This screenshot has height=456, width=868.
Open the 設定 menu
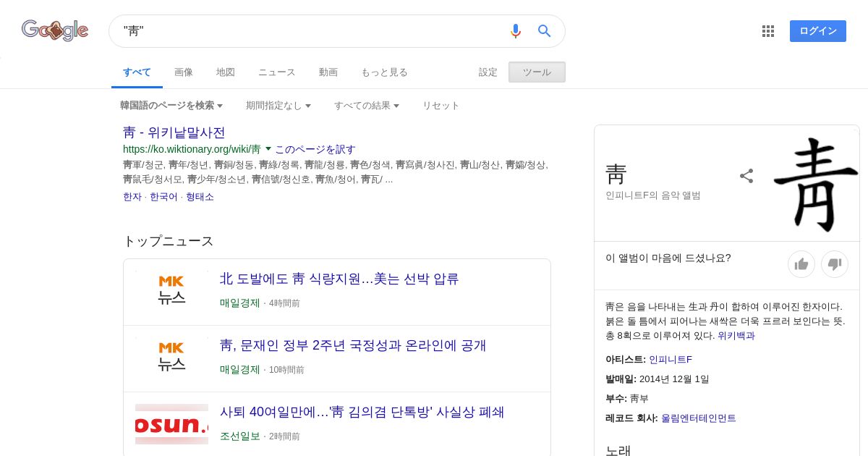[x=488, y=72]
